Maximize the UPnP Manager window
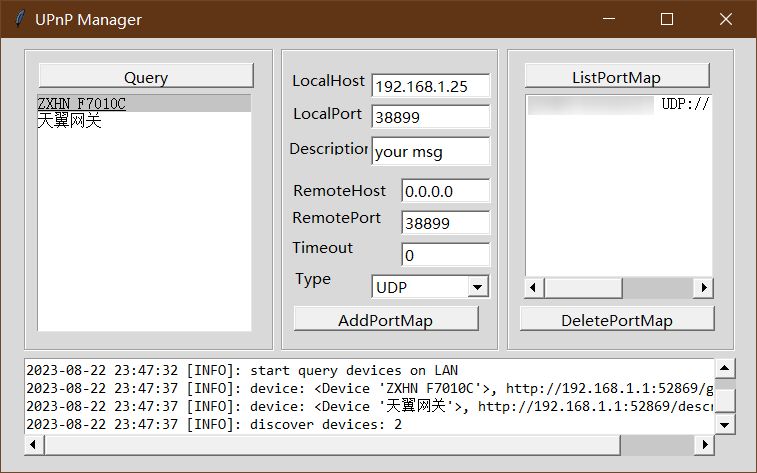This screenshot has width=757, height=473. coord(667,19)
